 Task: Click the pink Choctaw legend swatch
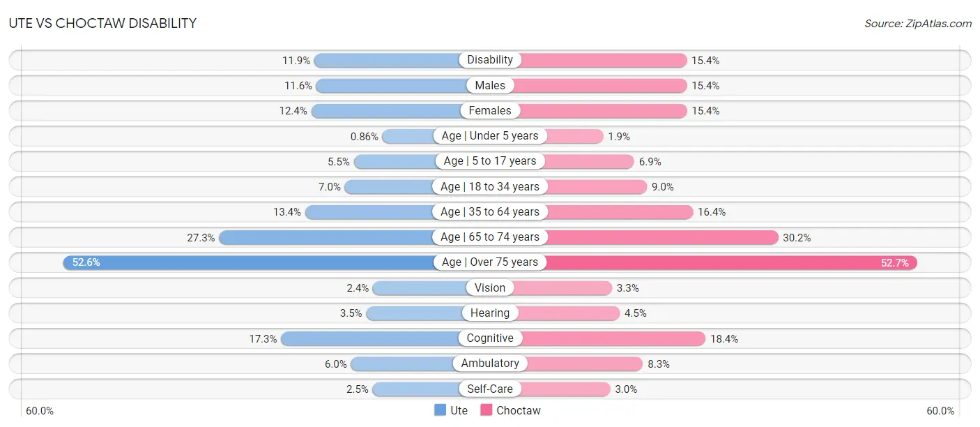(486, 410)
